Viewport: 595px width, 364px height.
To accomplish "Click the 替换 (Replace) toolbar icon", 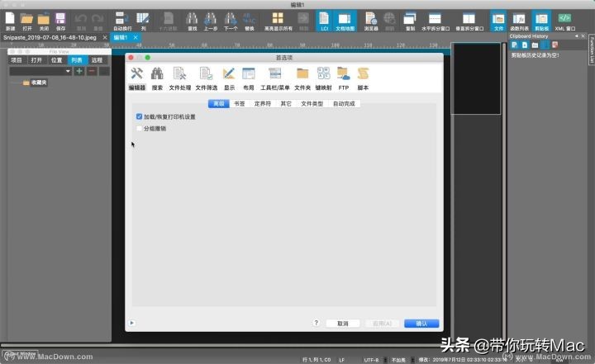I will pos(250,21).
